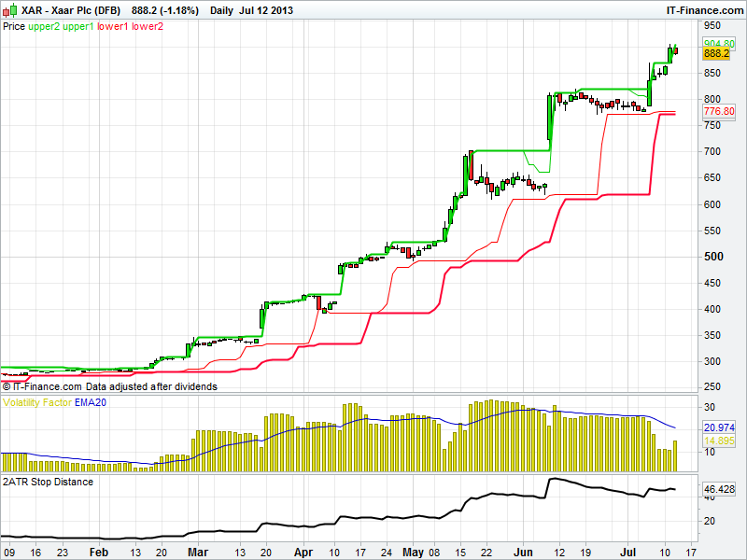Select the Volatility Factor indicator label
This screenshot has height=560, width=747.
tap(37, 403)
